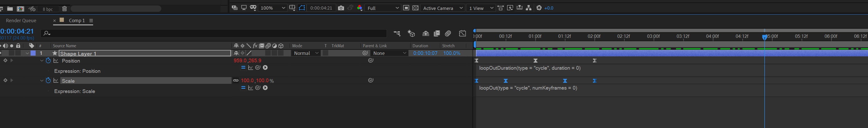Click the exposure value +0.0
The width and height of the screenshot is (868, 128).
point(549,8)
